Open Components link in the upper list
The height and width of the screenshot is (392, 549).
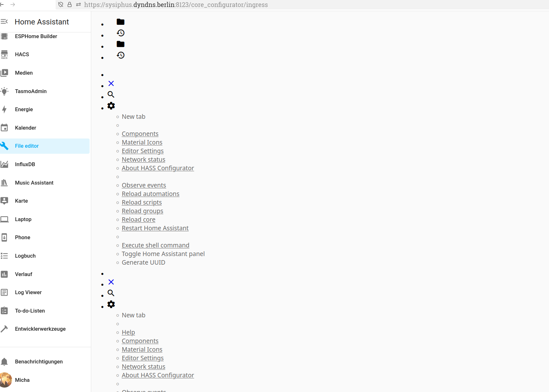point(140,134)
